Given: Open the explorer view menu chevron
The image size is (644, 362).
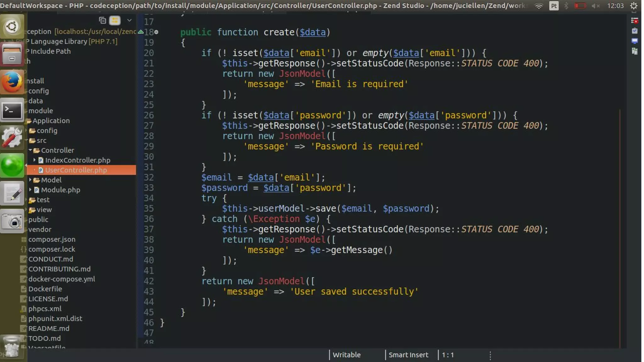Looking at the screenshot, I should 129,20.
